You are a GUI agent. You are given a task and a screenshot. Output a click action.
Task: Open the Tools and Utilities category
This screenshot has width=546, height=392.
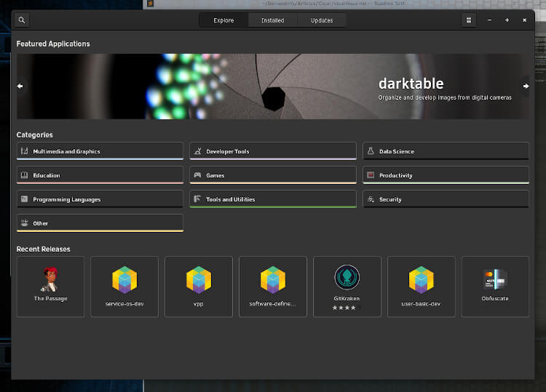click(x=273, y=199)
